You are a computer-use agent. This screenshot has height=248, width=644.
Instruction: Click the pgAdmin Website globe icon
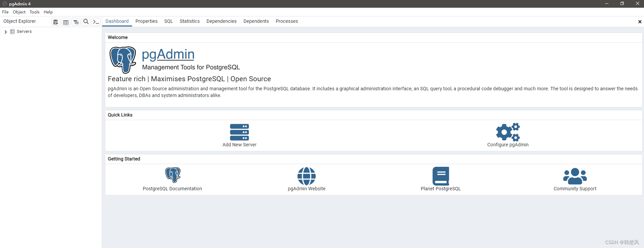tap(307, 176)
